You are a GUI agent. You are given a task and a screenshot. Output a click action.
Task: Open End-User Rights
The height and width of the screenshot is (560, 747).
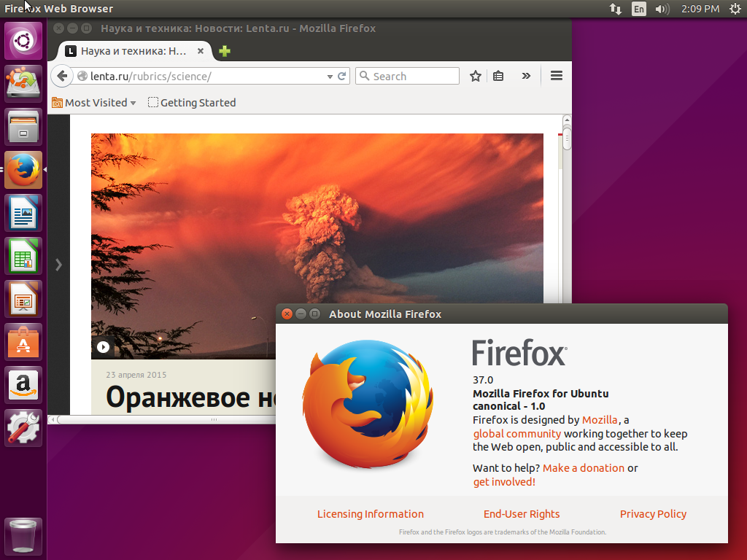pos(522,514)
